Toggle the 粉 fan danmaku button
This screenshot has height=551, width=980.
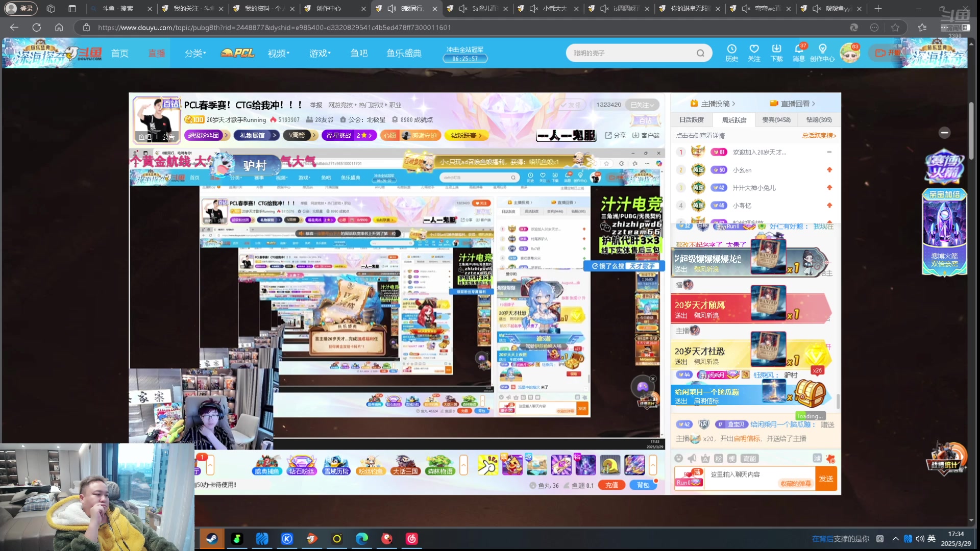[x=718, y=458]
